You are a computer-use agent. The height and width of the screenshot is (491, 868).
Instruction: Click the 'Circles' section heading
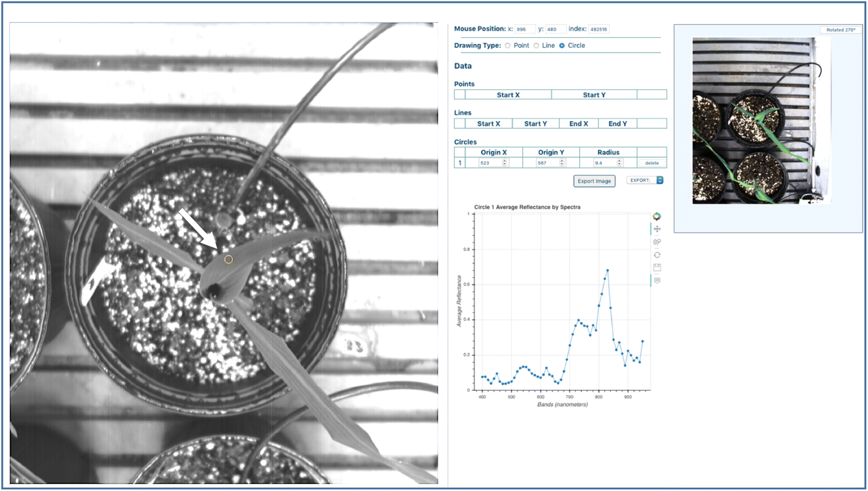tap(465, 142)
